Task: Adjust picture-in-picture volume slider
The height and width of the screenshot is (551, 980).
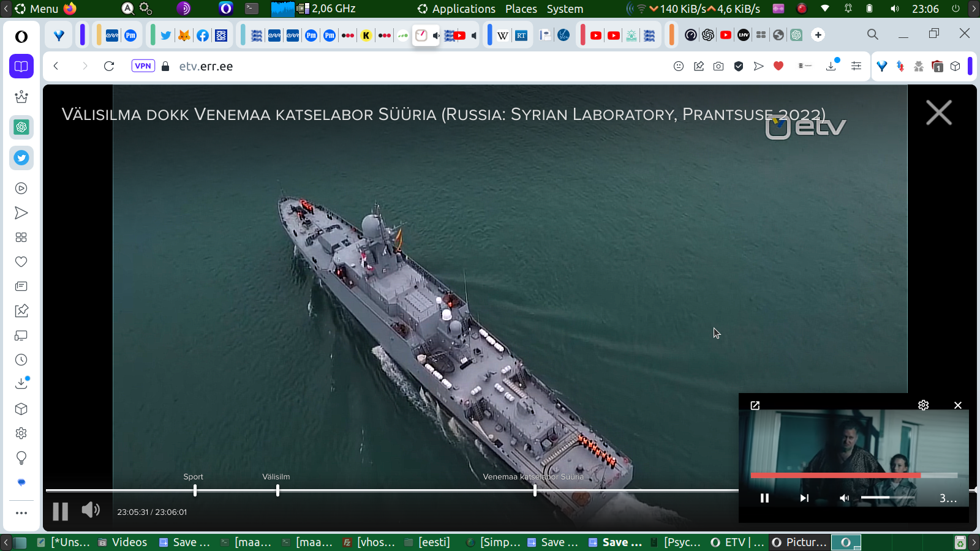Action: tap(887, 498)
